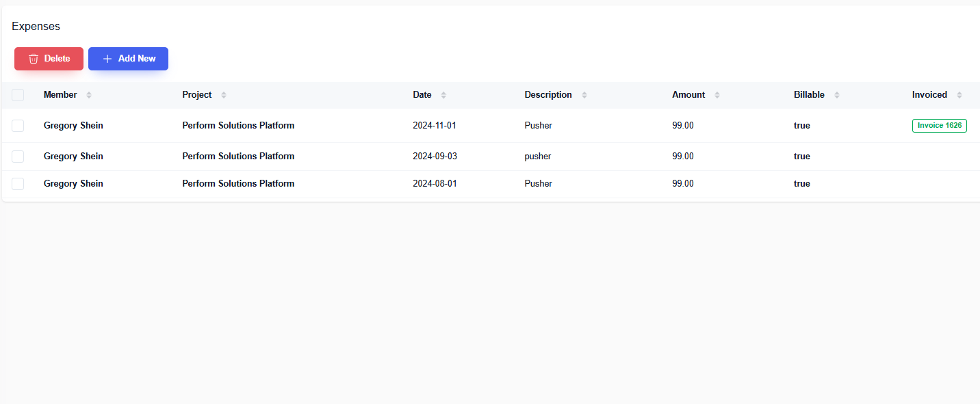980x404 pixels.
Task: Click the Expenses page heading
Action: [x=36, y=27]
